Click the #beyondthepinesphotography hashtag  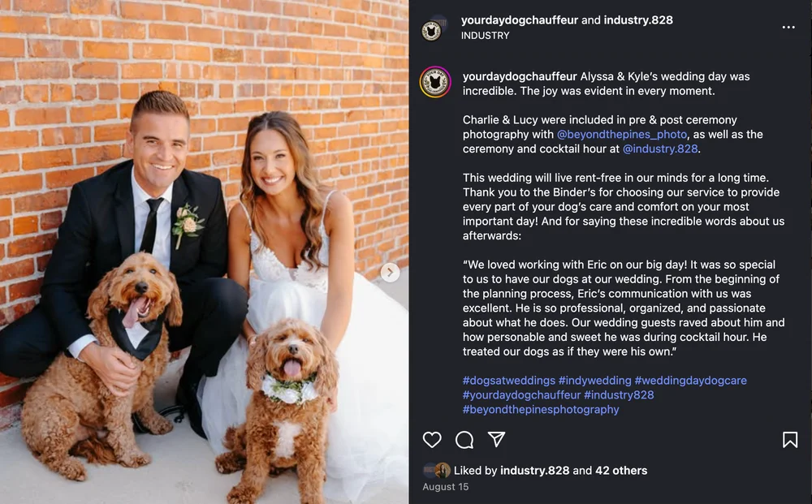point(540,409)
